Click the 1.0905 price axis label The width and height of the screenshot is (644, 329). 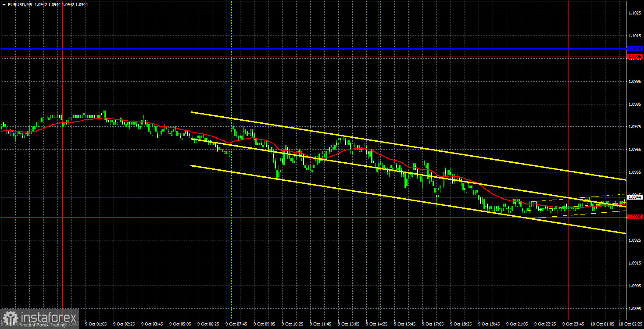[x=635, y=286]
